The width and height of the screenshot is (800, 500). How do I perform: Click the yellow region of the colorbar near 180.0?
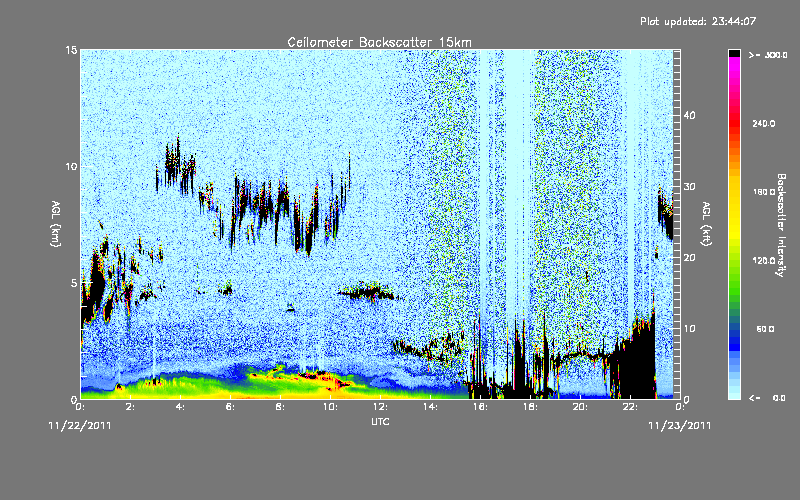tap(734, 192)
